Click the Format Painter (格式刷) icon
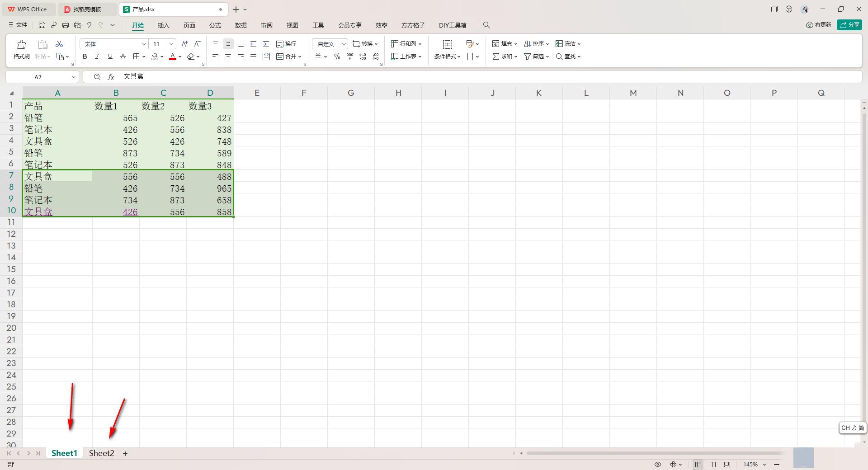The image size is (868, 470). tap(21, 44)
